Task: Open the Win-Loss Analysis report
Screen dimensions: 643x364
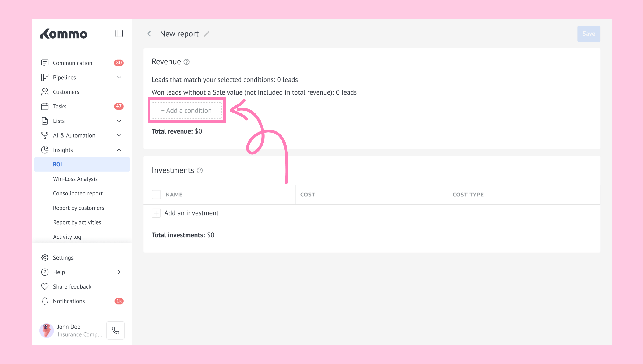Action: click(75, 179)
